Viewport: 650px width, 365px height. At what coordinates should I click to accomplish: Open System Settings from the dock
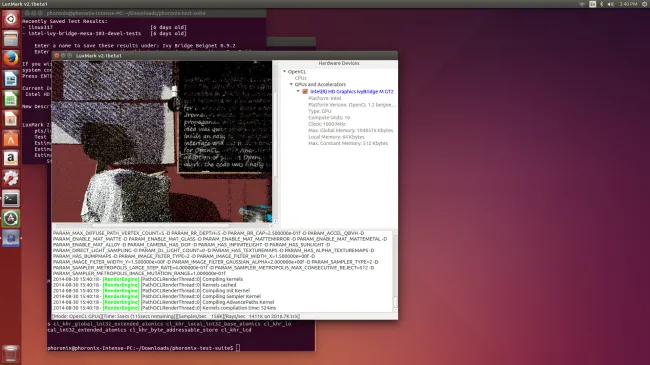click(11, 178)
